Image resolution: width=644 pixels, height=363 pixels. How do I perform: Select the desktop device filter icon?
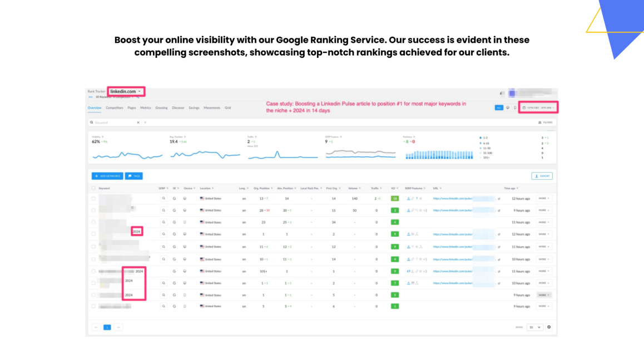click(x=508, y=107)
